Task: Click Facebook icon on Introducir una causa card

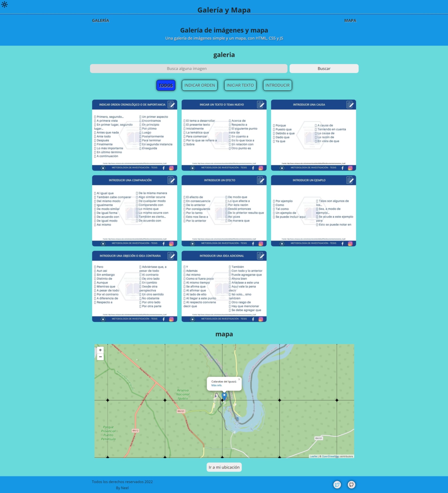Action: pyautogui.click(x=343, y=168)
